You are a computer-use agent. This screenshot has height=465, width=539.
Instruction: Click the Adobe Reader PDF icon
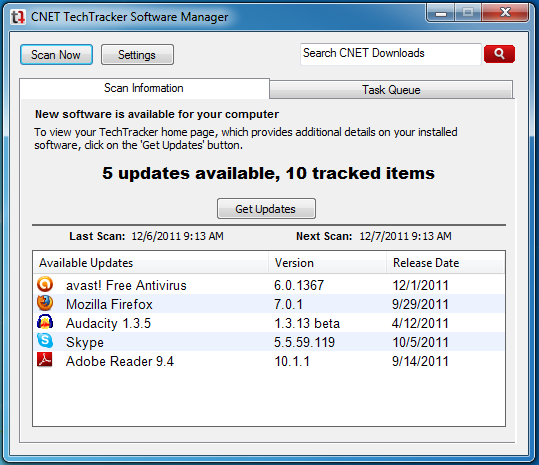pyautogui.click(x=45, y=360)
